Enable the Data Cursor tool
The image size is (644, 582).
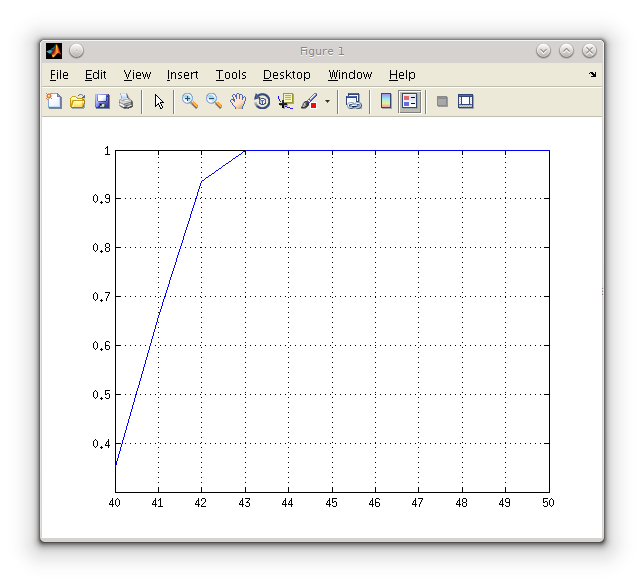tap(286, 101)
